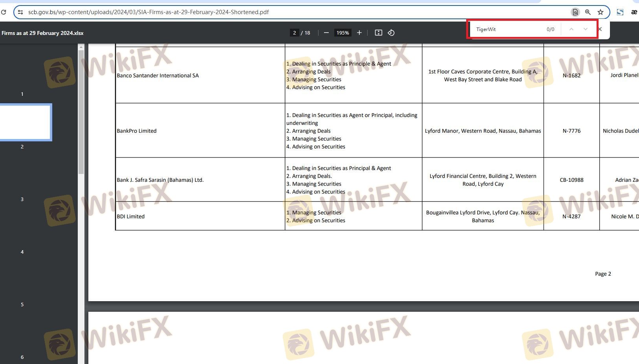This screenshot has height=364, width=639.
Task: Click the Fit to page icon
Action: click(378, 33)
